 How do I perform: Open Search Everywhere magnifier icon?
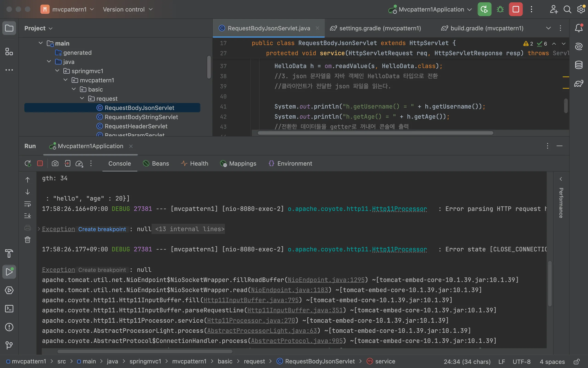567,9
